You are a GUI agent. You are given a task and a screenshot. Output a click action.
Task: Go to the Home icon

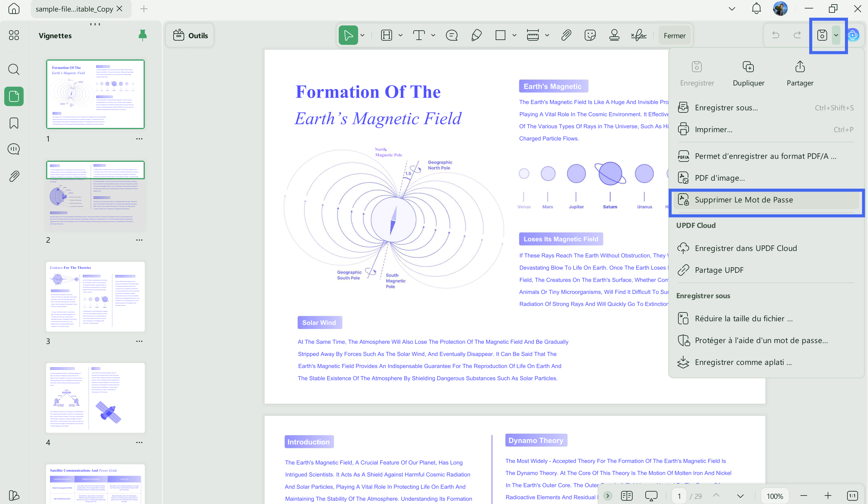(14, 8)
